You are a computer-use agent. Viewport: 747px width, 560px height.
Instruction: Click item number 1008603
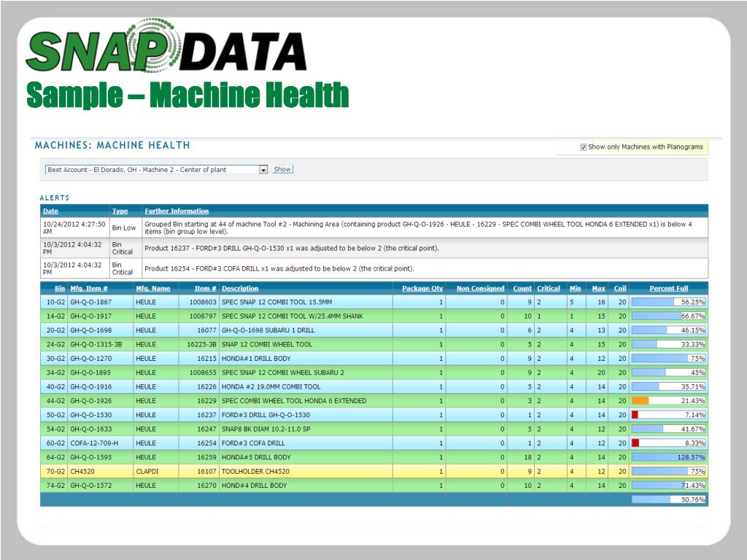pos(203,302)
